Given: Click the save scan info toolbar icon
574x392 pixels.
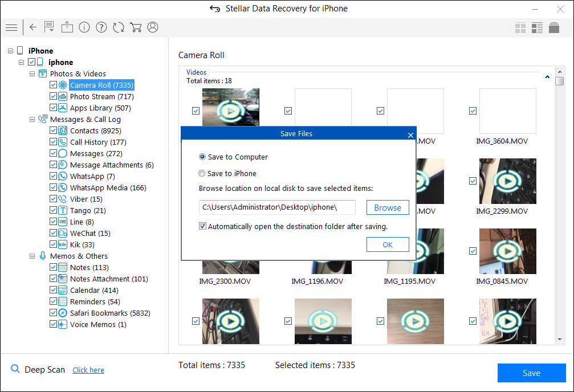Looking at the screenshot, I should tap(49, 27).
